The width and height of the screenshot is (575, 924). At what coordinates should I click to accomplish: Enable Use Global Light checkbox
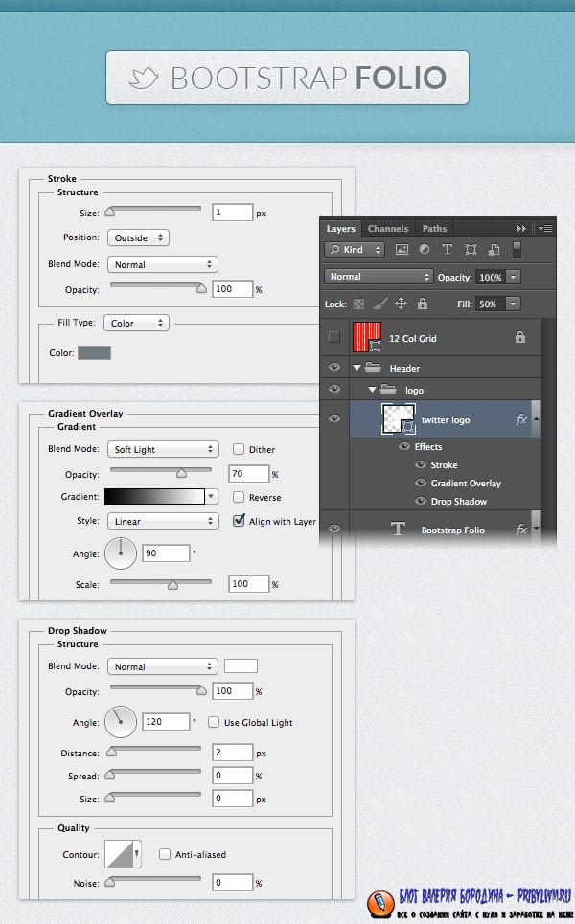pyautogui.click(x=214, y=722)
